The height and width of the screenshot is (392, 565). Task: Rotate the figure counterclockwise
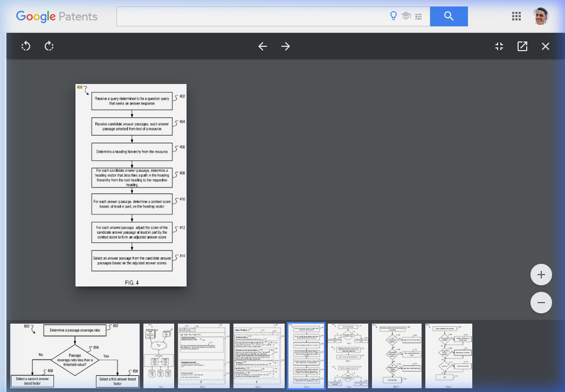point(26,46)
